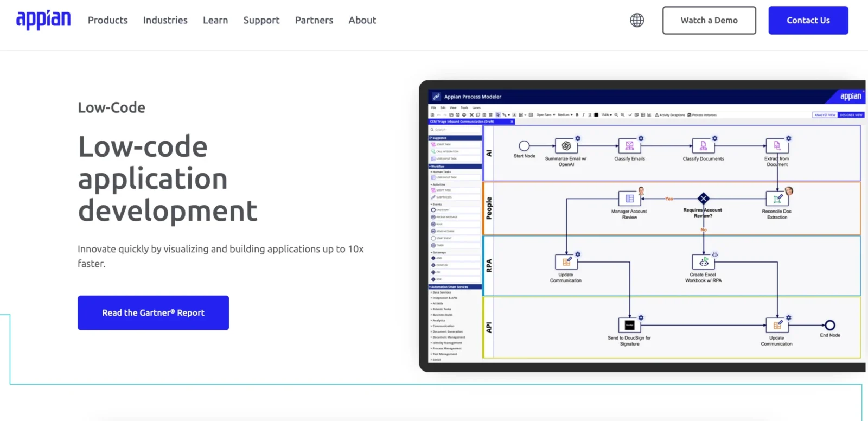Open the modeler File menu
The width and height of the screenshot is (868, 421).
click(x=433, y=108)
